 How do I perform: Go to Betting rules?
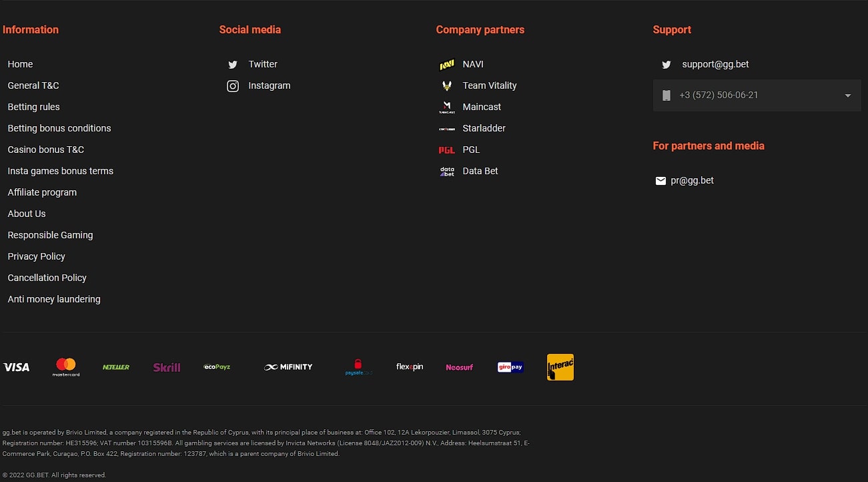(33, 107)
